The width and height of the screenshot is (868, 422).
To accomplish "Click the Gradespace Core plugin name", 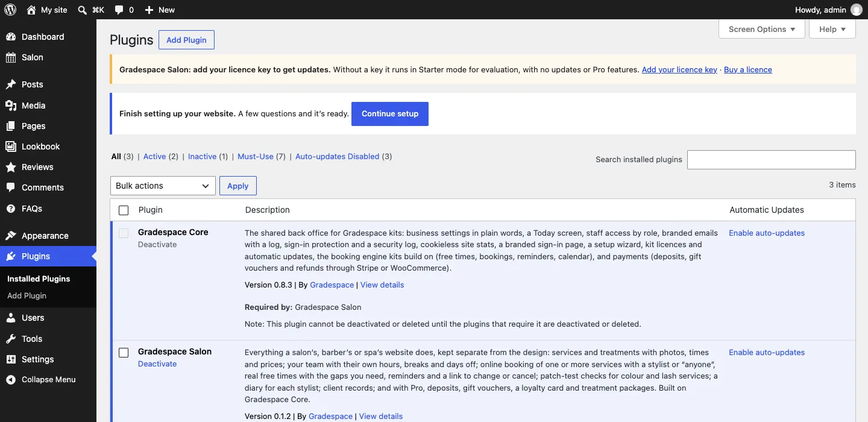I will (x=173, y=232).
